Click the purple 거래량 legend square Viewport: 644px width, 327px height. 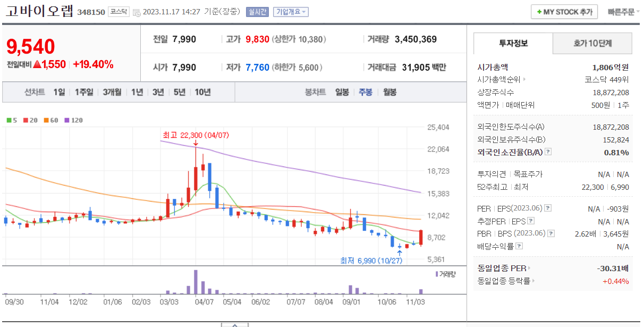coord(436,274)
